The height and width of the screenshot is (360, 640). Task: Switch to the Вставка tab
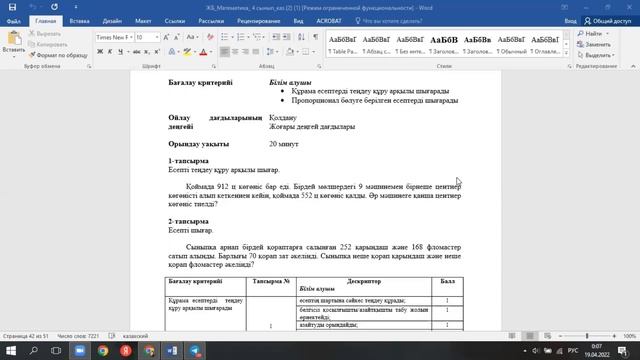[79, 21]
